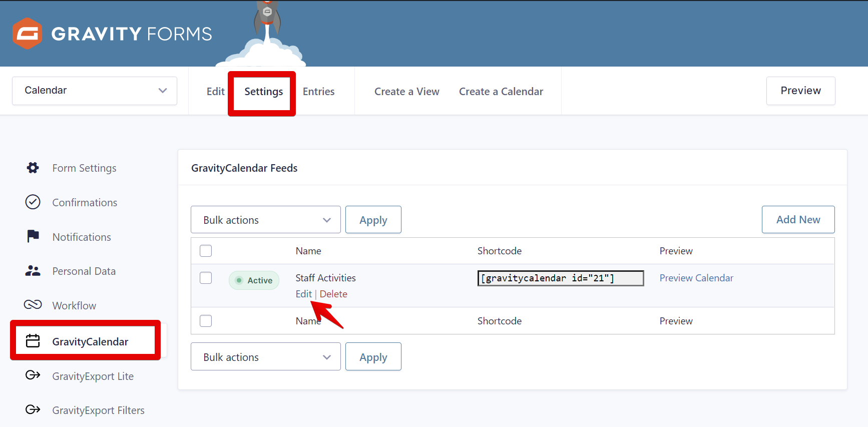Click the GravityCalendar calendar icon
The width and height of the screenshot is (868, 427).
click(33, 341)
